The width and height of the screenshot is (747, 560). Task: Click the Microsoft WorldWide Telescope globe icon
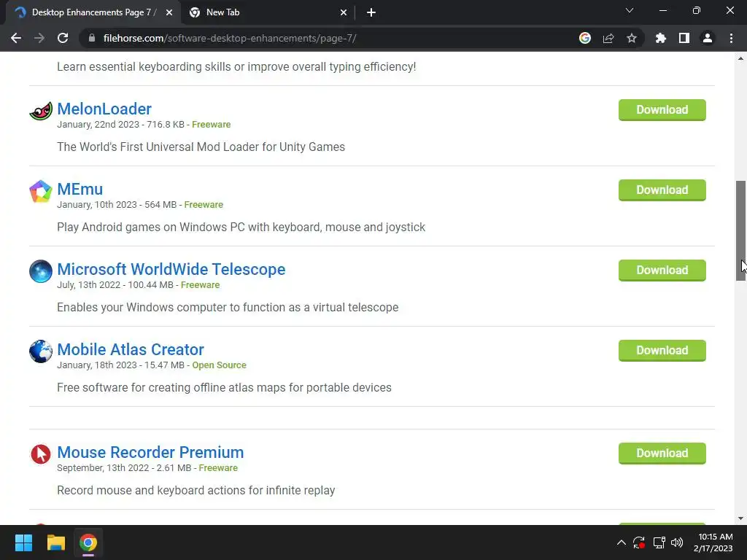pos(41,271)
